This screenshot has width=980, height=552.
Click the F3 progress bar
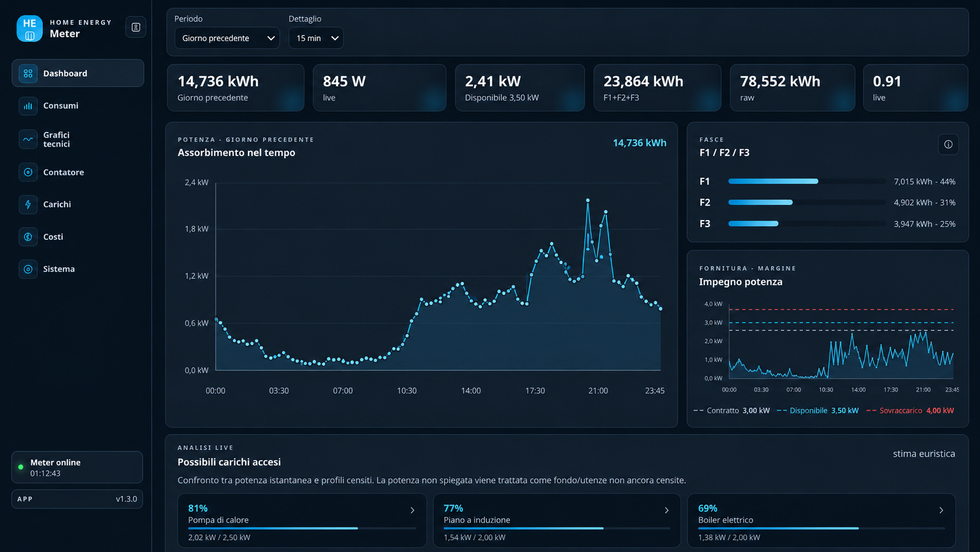pyautogui.click(x=807, y=223)
